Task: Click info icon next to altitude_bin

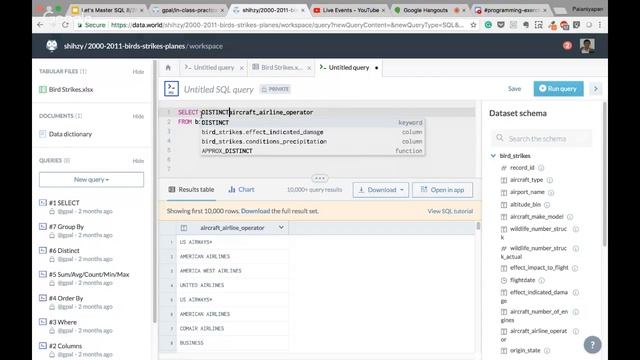Action: click(547, 204)
